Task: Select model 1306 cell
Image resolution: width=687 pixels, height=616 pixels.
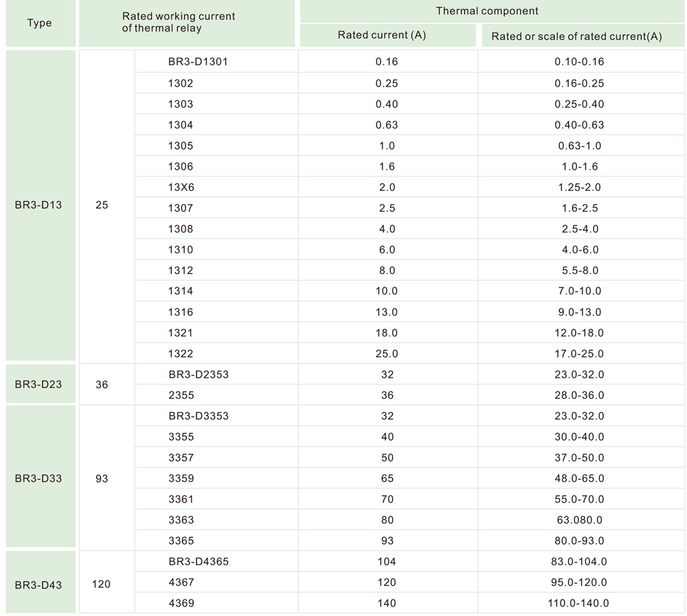Action: coord(216,166)
